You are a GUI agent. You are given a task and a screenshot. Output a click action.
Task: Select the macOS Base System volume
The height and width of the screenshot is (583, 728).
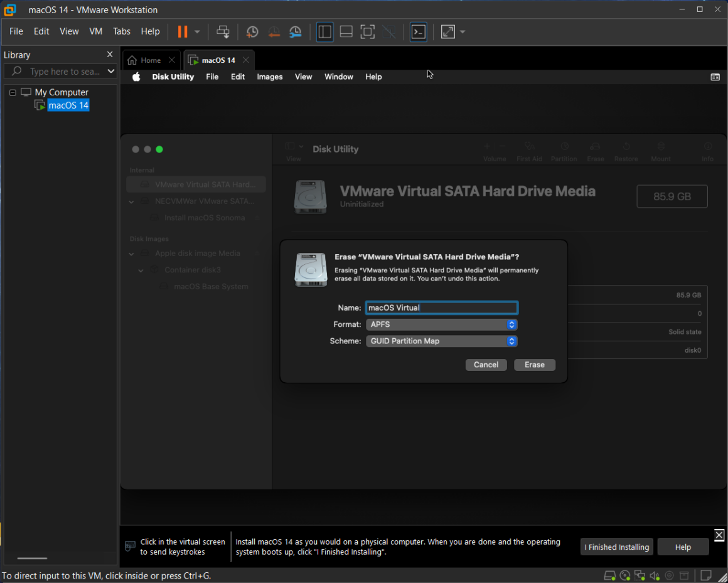point(211,286)
